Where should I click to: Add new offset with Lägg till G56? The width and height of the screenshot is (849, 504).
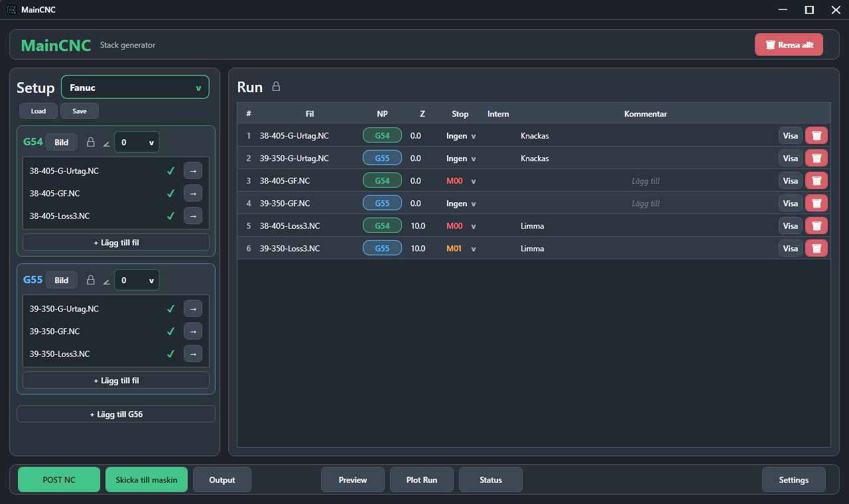pyautogui.click(x=116, y=414)
